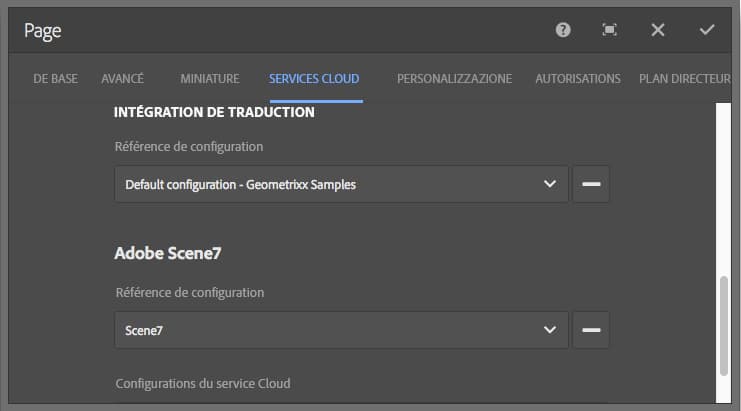Switch to the Plan Directeur tab
The width and height of the screenshot is (741, 411).
tap(685, 78)
